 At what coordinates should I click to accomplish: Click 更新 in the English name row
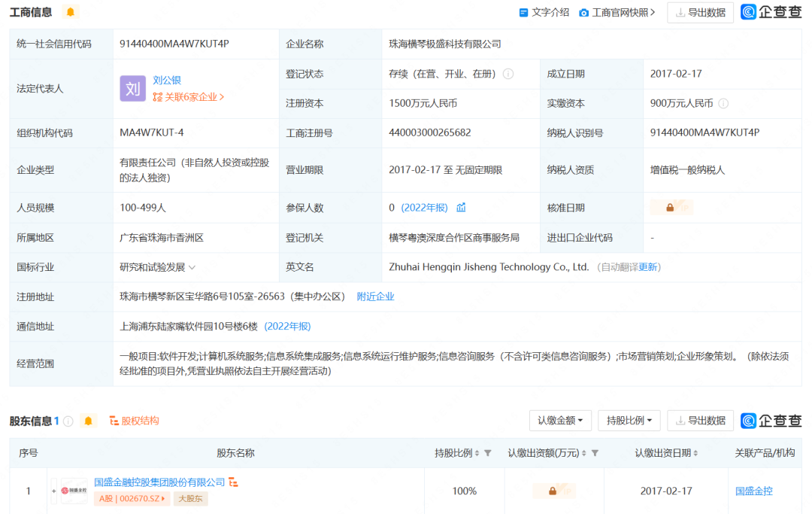[x=647, y=267]
